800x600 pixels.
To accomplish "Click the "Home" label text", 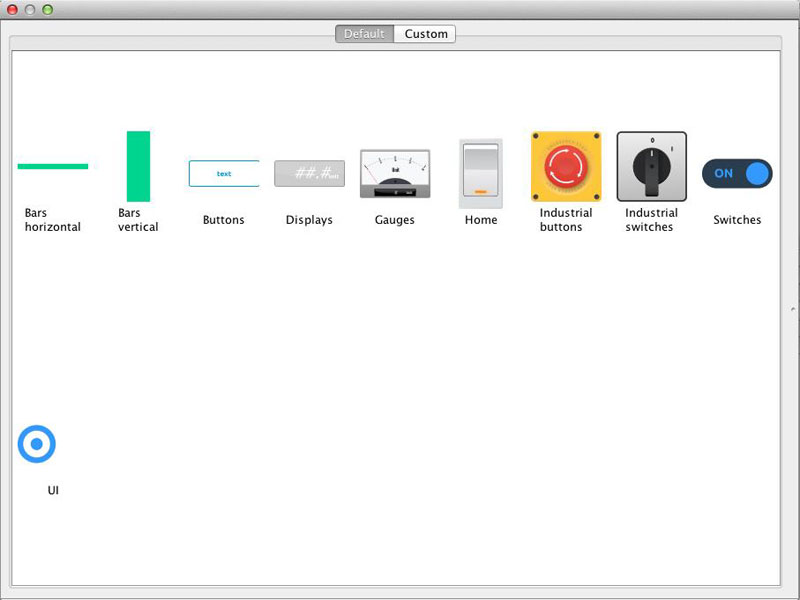I will click(481, 220).
